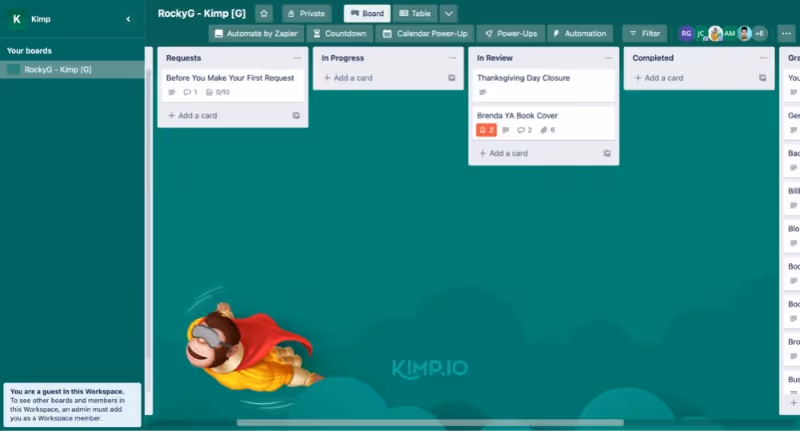Viewport: 800px width, 431px height.
Task: Click the comments badge on Brenda card
Action: (x=524, y=130)
